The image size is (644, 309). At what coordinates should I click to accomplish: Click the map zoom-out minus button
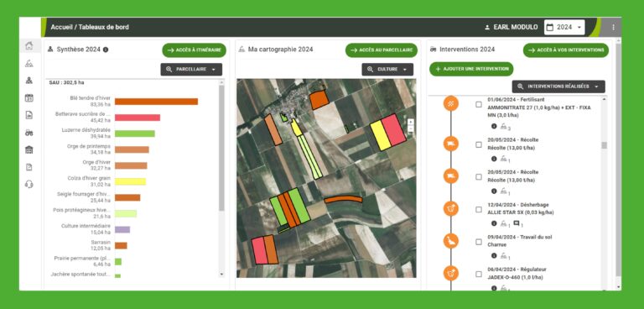pos(410,128)
